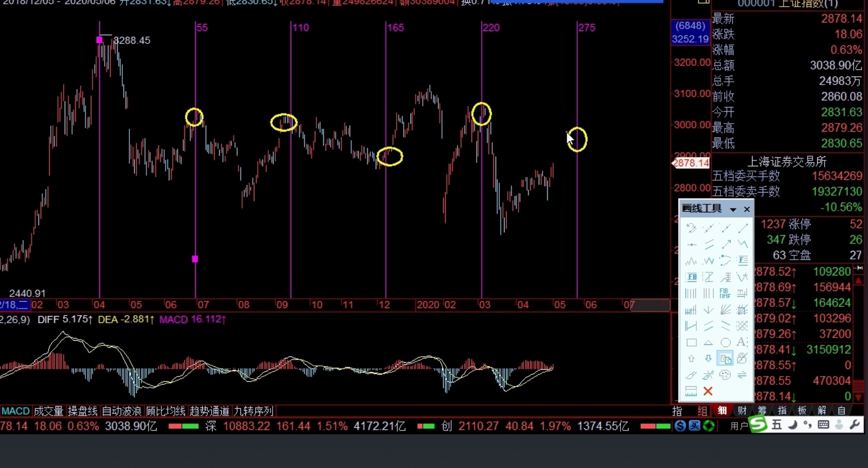Image resolution: width=868 pixels, height=468 pixels.
Task: Open the Sogou soft keyboard icon
Action: click(x=824, y=425)
